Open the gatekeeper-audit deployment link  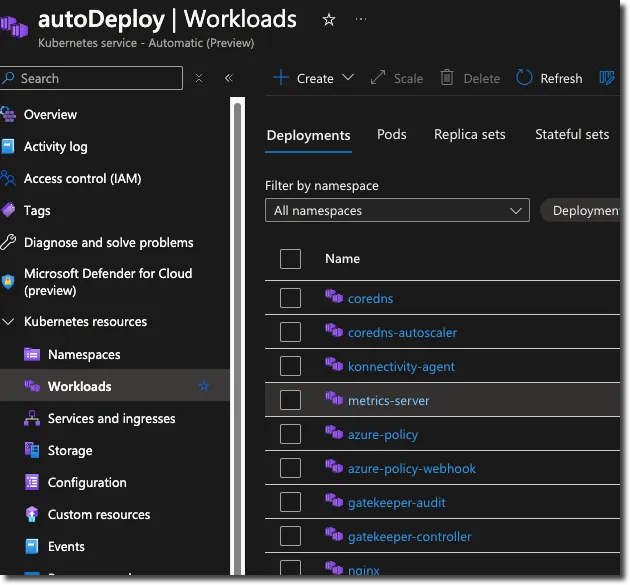click(x=396, y=502)
